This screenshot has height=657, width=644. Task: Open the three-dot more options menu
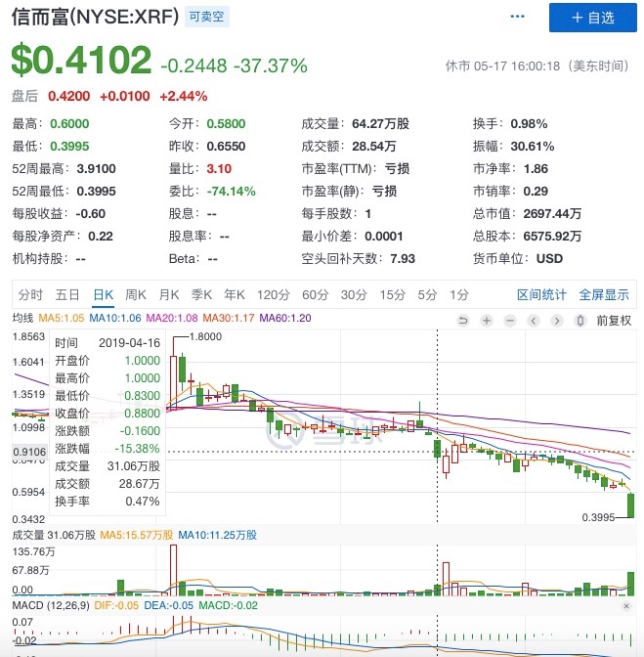click(x=517, y=17)
